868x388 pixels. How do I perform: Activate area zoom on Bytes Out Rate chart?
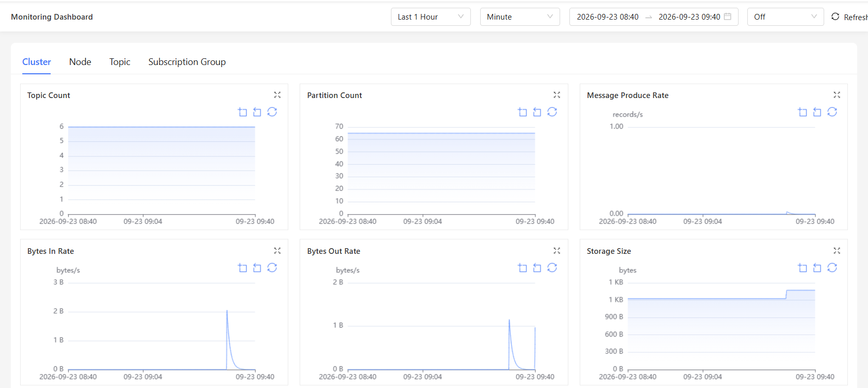[x=523, y=268]
